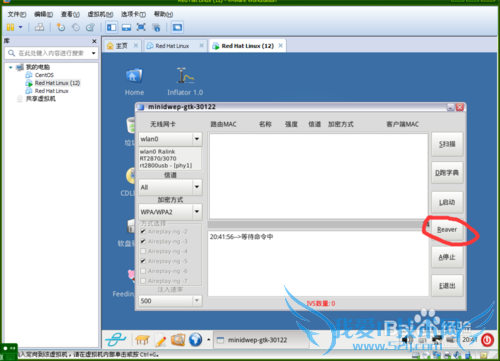Click the revert snapshot clock icon

76,27
